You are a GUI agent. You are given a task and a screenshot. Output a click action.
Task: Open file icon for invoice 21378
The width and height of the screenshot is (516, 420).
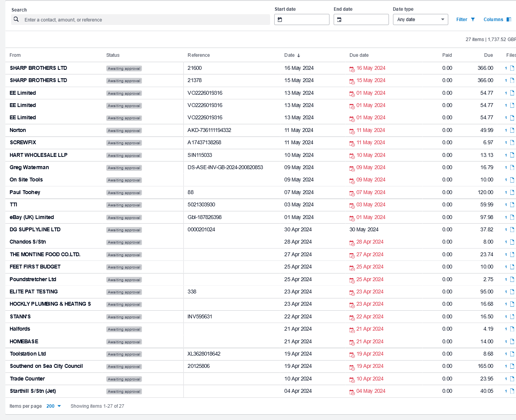click(x=512, y=81)
